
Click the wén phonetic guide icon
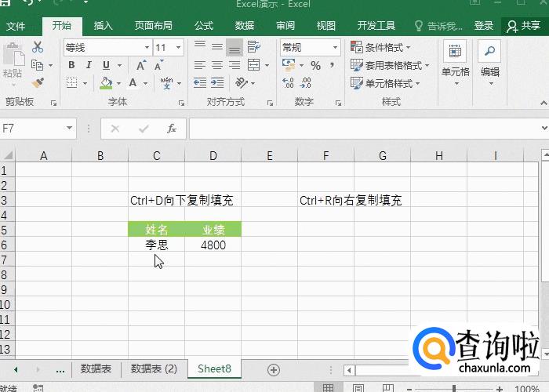[166, 83]
